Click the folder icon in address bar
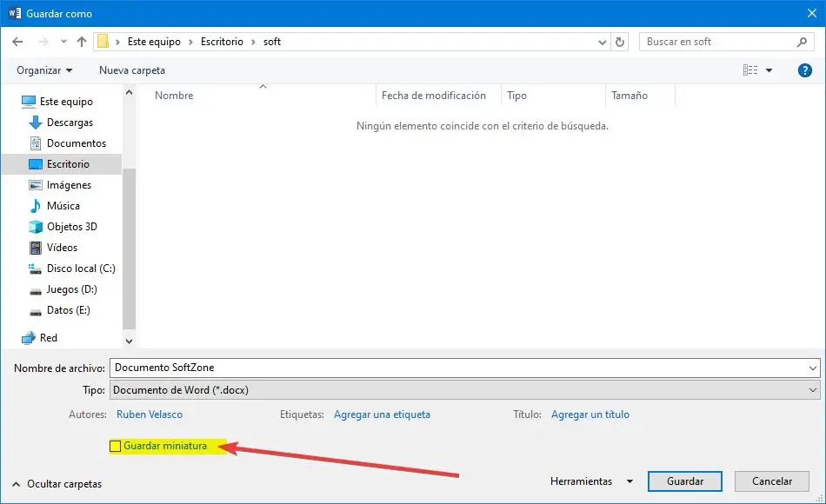 click(103, 41)
